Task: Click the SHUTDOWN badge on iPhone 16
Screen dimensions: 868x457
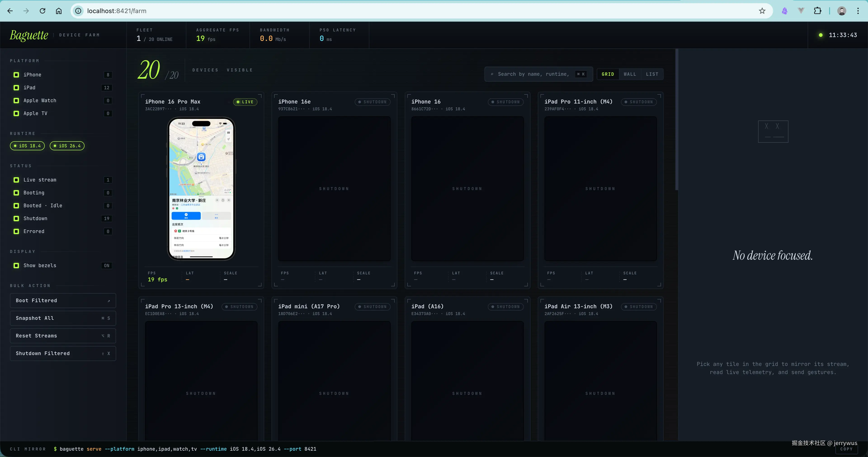Action: (x=505, y=102)
